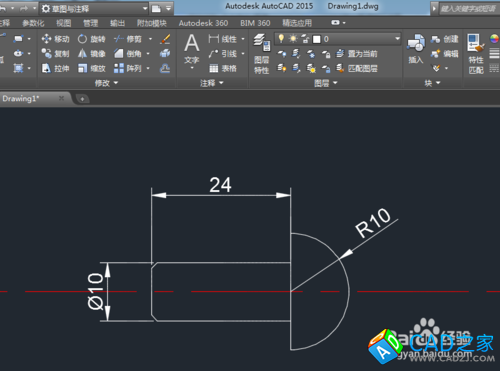
Task: Click the Insert block (插入) icon
Action: pyautogui.click(x=416, y=49)
